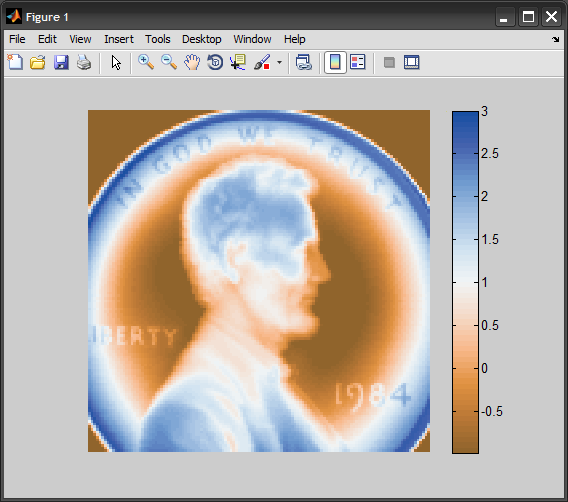Click the Show Plot Tools icon
This screenshot has width=568, height=502.
click(x=412, y=62)
